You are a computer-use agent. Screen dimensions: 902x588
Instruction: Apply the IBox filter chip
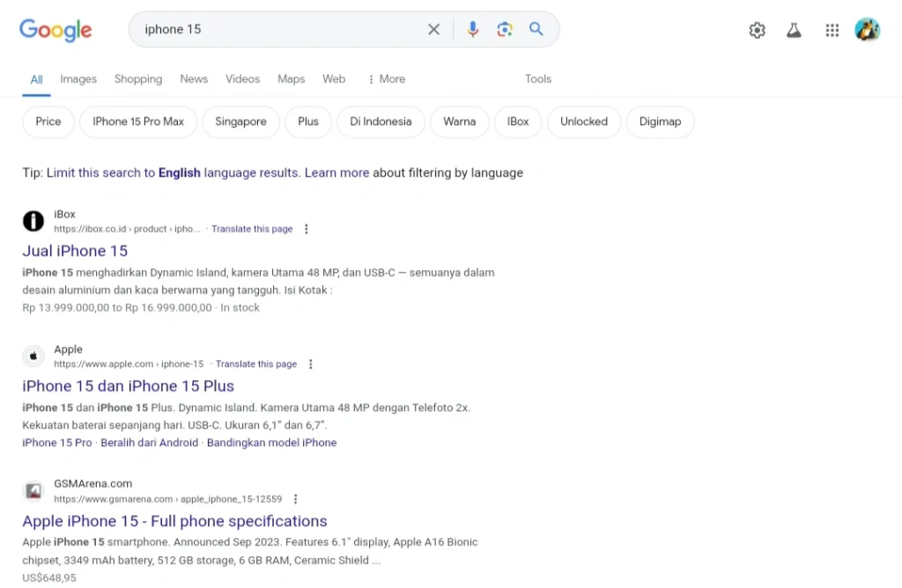click(x=518, y=121)
